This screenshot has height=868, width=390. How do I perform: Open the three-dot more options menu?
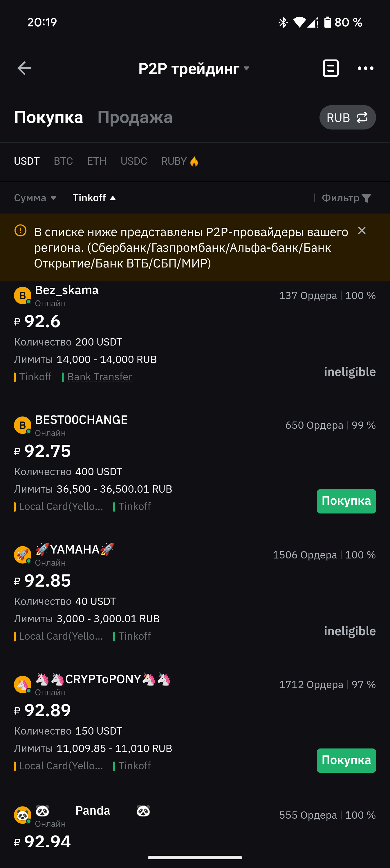365,68
